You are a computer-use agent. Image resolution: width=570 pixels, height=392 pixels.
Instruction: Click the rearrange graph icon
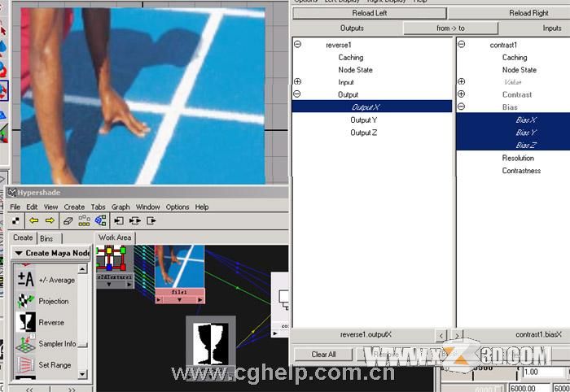pos(85,220)
